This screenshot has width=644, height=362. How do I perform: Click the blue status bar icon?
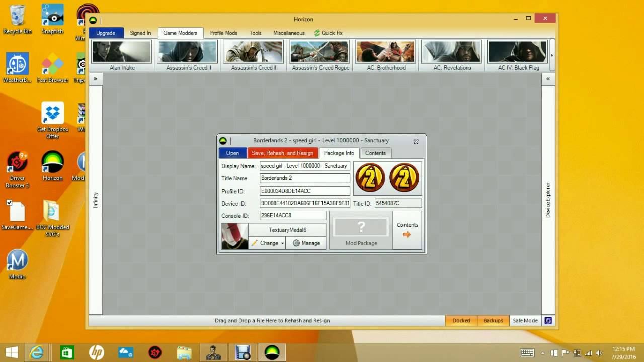tap(548, 320)
